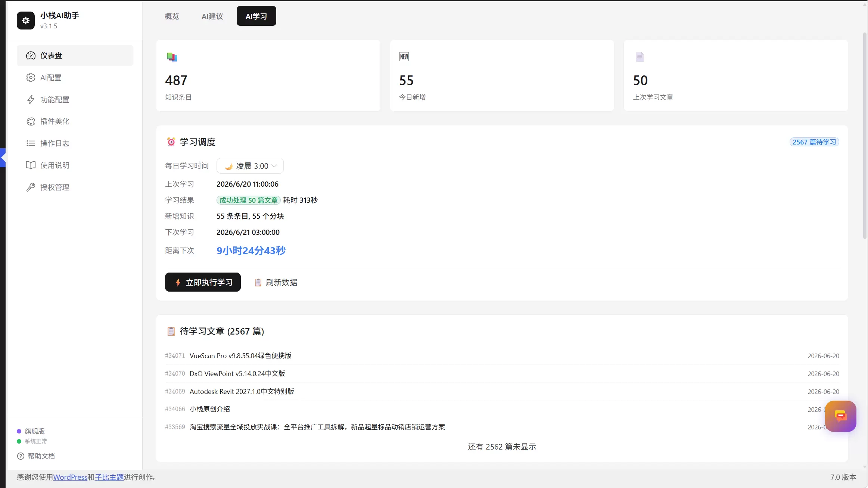Image resolution: width=868 pixels, height=488 pixels.
Task: Follow the WordPress link in footer
Action: click(x=70, y=477)
